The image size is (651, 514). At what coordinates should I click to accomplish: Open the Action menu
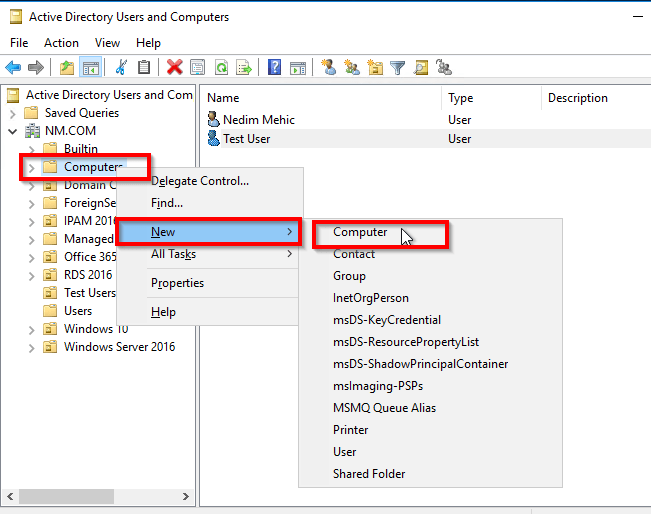[x=61, y=43]
